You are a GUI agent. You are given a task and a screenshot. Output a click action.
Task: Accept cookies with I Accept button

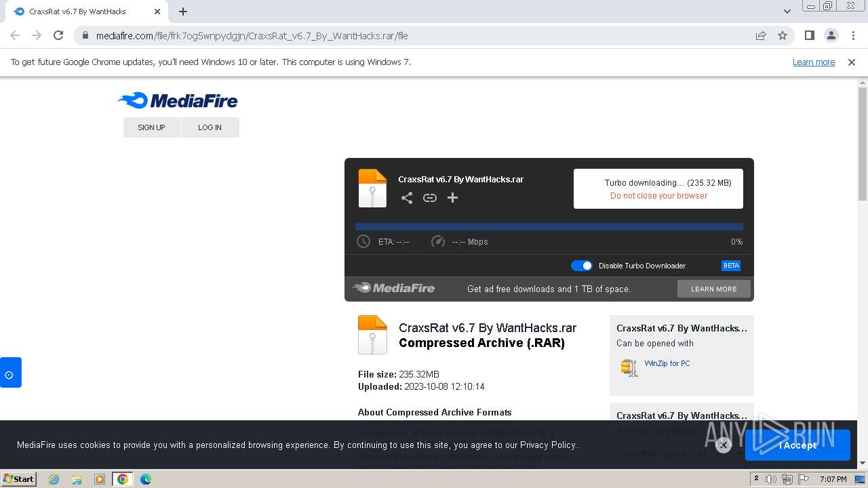point(797,445)
